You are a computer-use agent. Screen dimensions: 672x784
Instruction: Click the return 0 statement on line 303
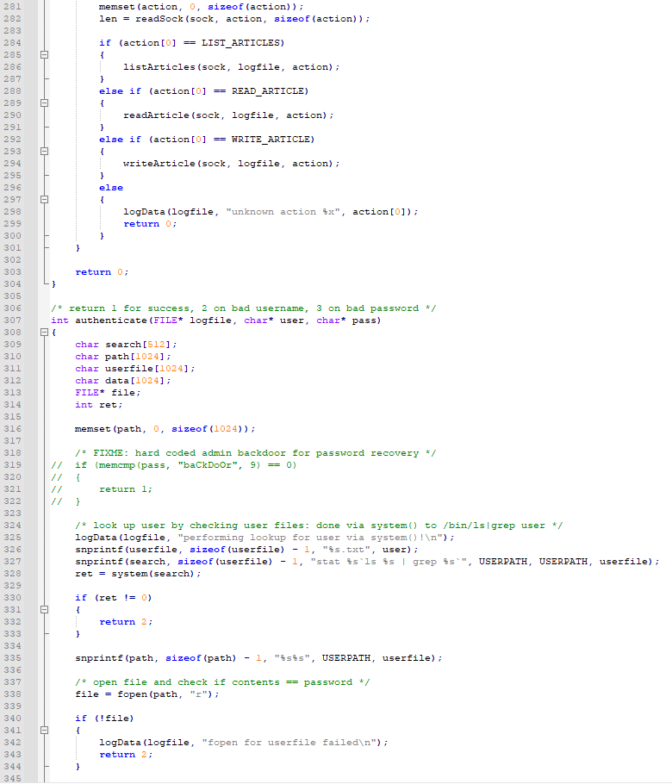(x=102, y=272)
